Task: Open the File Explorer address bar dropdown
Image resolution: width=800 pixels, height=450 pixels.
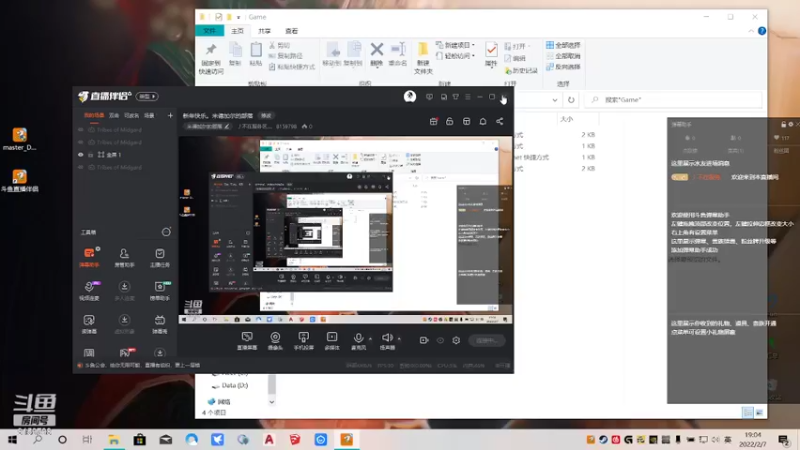Action: point(555,100)
